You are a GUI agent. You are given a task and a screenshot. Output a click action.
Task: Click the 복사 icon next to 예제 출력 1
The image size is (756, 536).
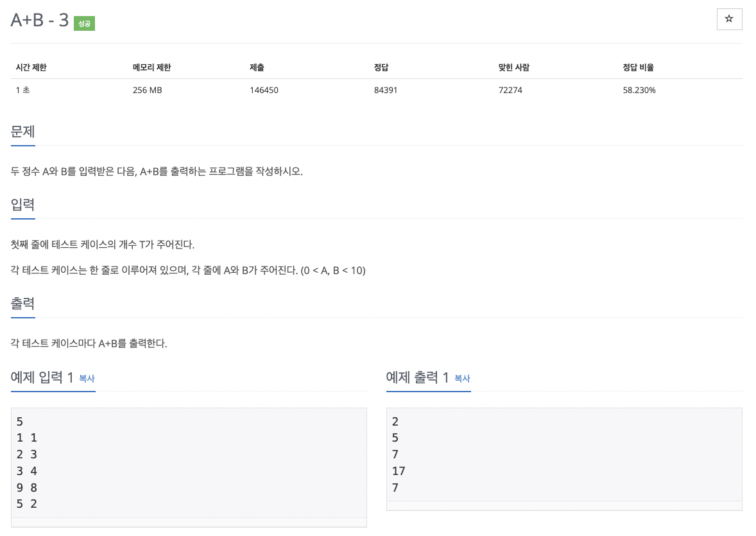click(x=462, y=379)
